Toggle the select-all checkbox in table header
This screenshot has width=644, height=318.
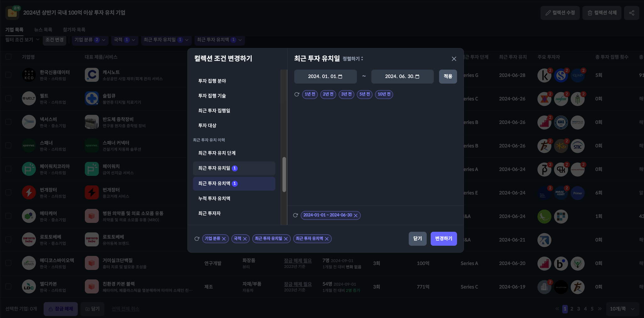tap(8, 57)
